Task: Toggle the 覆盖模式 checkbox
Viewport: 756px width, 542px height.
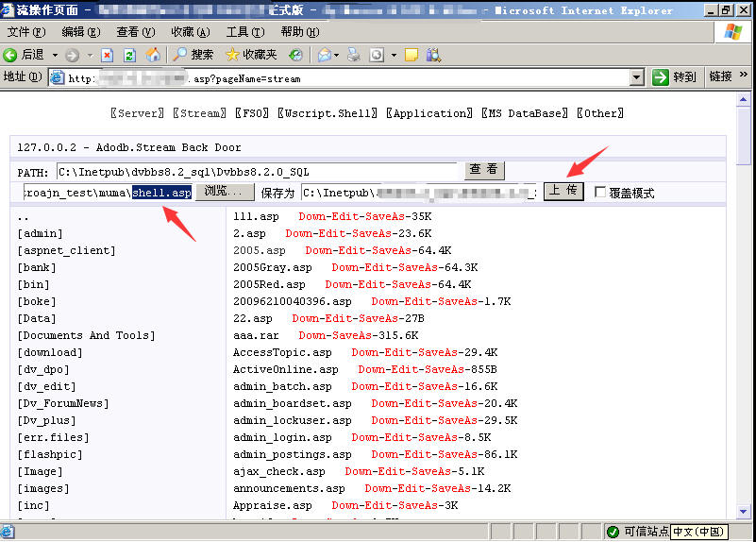Action: tap(600, 193)
